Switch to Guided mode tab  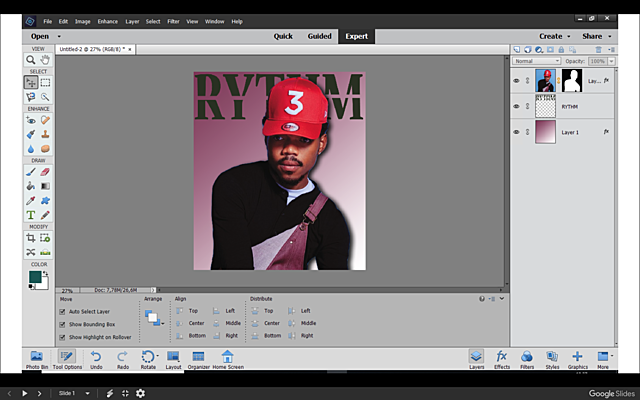pyautogui.click(x=319, y=36)
